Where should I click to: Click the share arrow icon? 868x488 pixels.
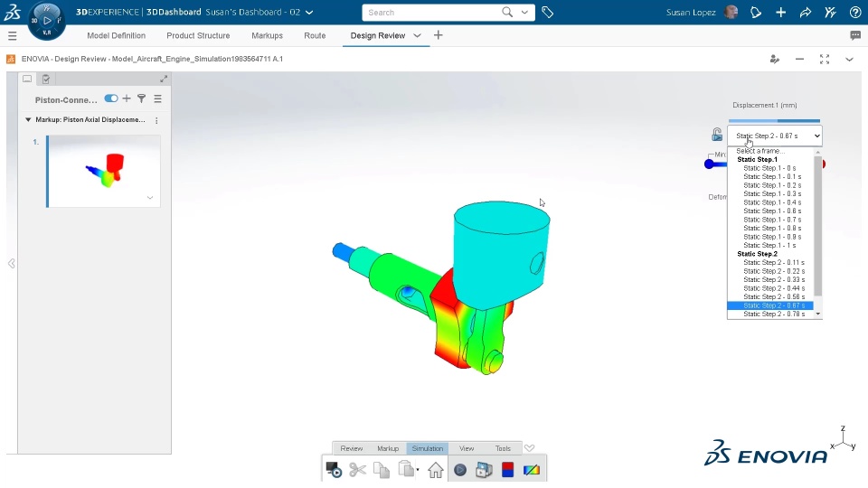pyautogui.click(x=806, y=12)
